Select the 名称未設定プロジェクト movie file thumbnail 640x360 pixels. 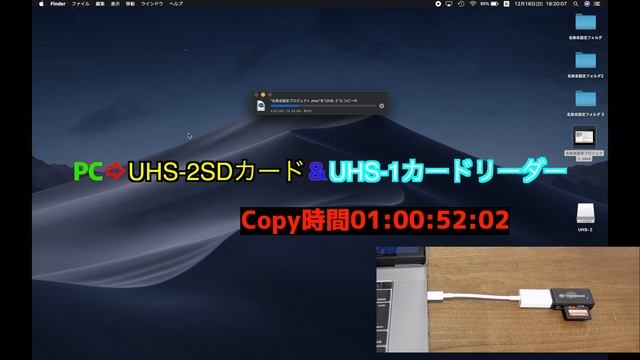584,137
